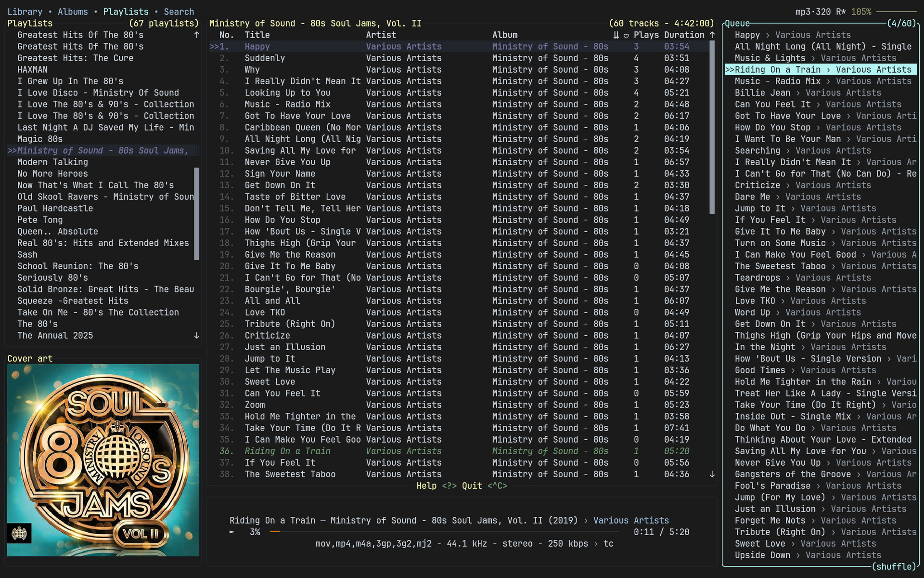Click the Various Artists link in player
The width and height of the screenshot is (924, 578).
click(631, 520)
